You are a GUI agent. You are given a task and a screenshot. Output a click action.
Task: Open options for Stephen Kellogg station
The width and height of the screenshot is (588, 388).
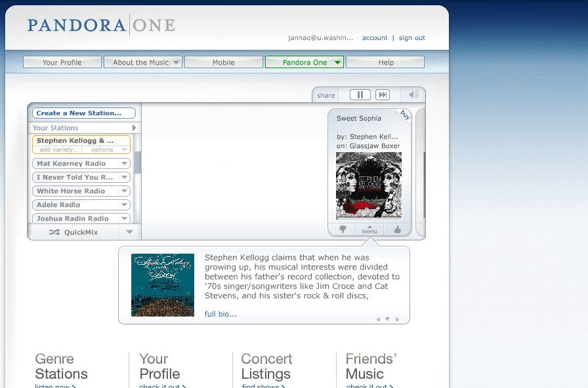click(106, 149)
